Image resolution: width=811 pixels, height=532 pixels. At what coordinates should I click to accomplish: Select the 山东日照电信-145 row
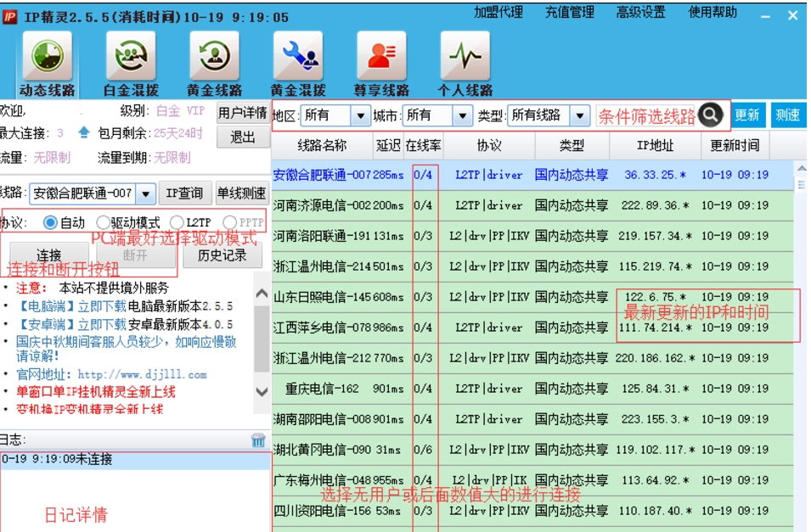point(532,297)
